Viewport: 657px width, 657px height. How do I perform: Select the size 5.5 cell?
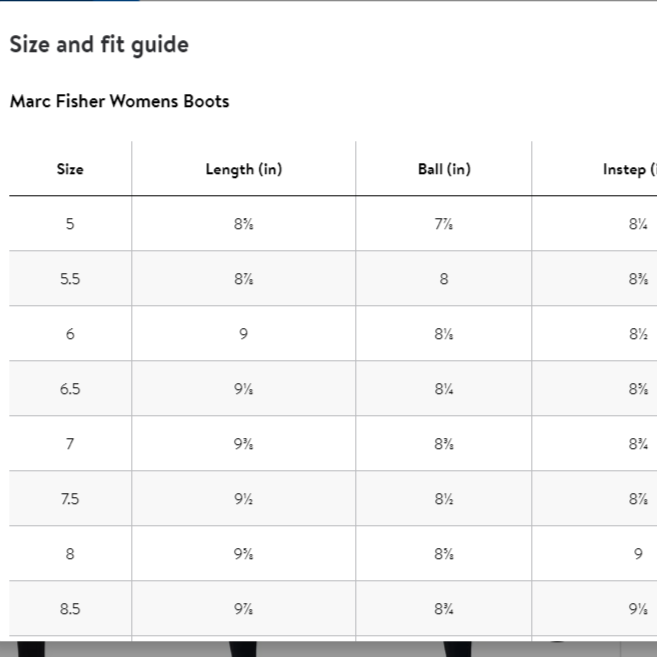point(70,279)
